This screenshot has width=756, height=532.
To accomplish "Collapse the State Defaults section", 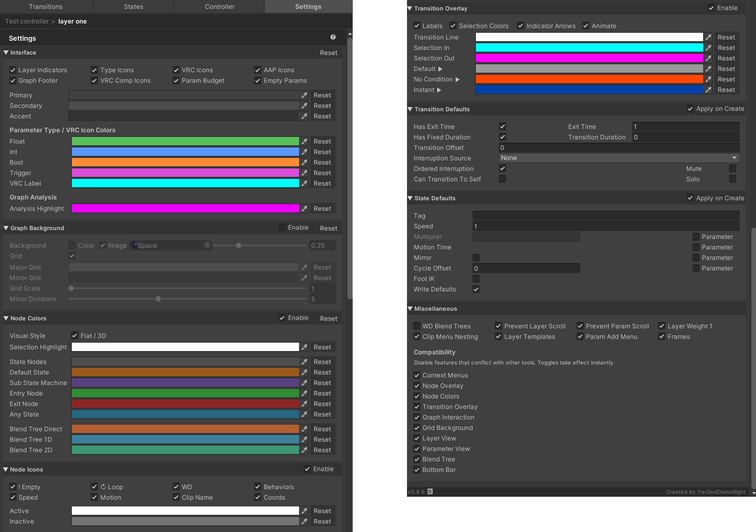I will click(410, 198).
